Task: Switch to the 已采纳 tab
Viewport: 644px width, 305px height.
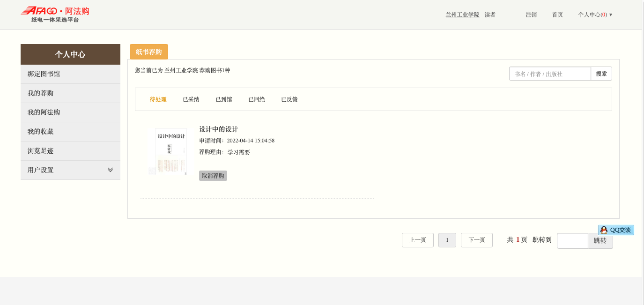Action: tap(191, 99)
